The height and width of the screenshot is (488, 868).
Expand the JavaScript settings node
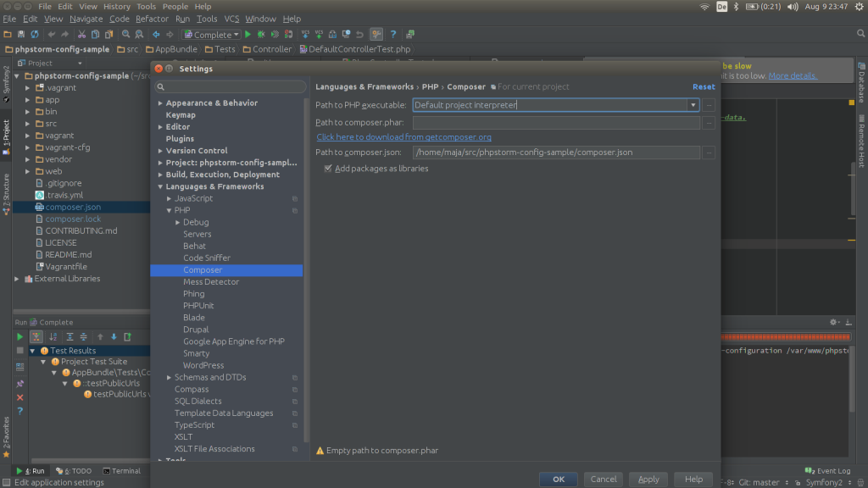[170, 198]
